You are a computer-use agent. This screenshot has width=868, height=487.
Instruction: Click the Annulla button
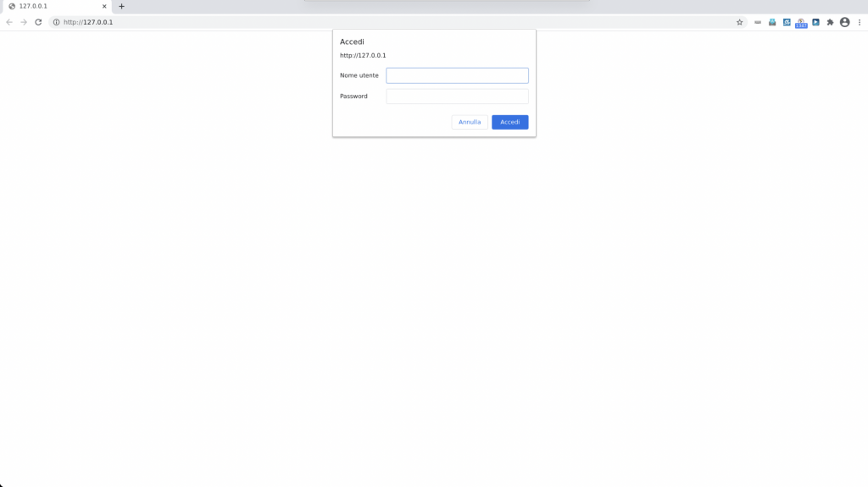pyautogui.click(x=470, y=122)
